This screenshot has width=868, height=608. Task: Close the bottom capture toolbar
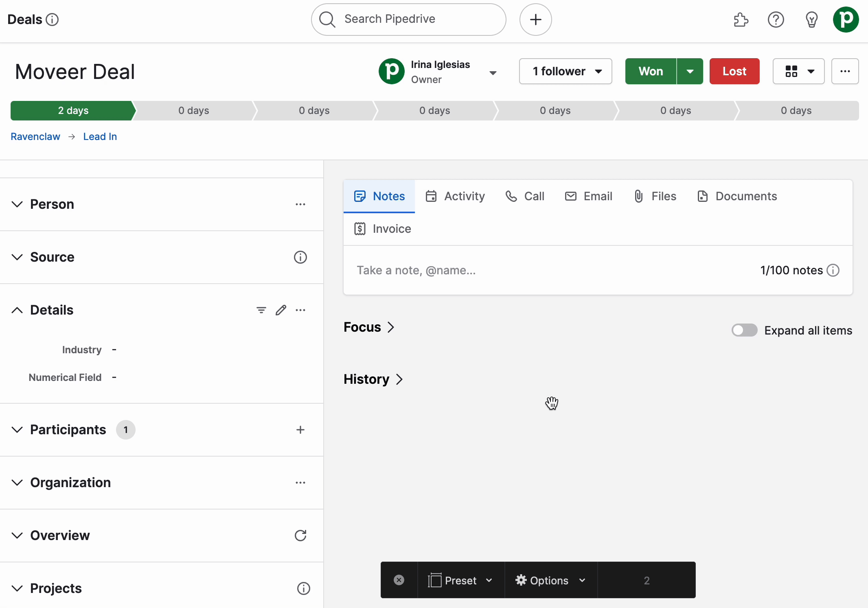(x=399, y=580)
